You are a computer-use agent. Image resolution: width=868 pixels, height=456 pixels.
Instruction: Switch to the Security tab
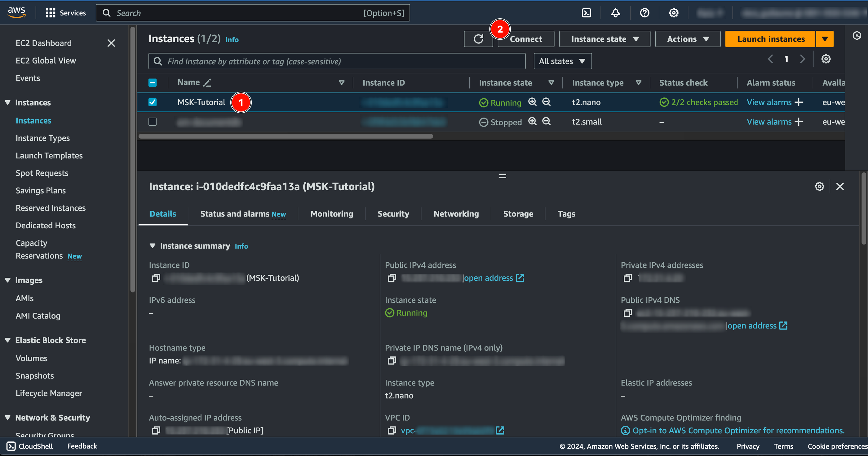tap(393, 214)
